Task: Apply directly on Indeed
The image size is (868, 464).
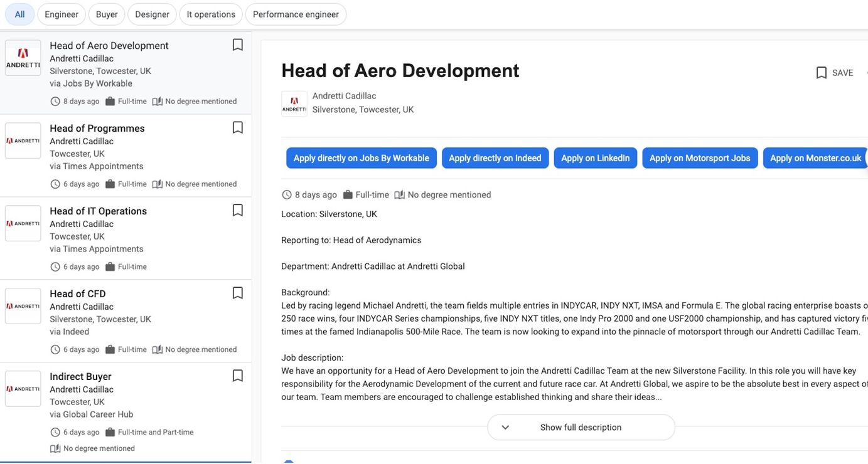Action: coord(495,158)
